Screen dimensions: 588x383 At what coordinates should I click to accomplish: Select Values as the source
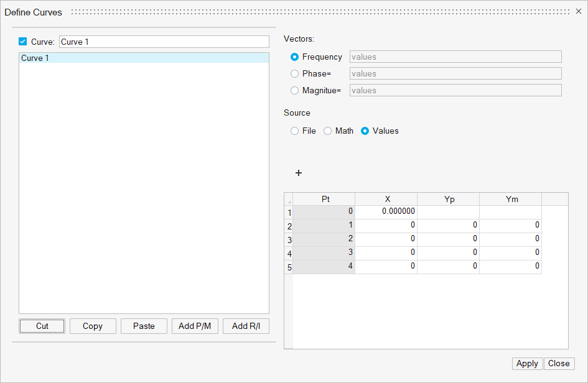click(x=365, y=131)
